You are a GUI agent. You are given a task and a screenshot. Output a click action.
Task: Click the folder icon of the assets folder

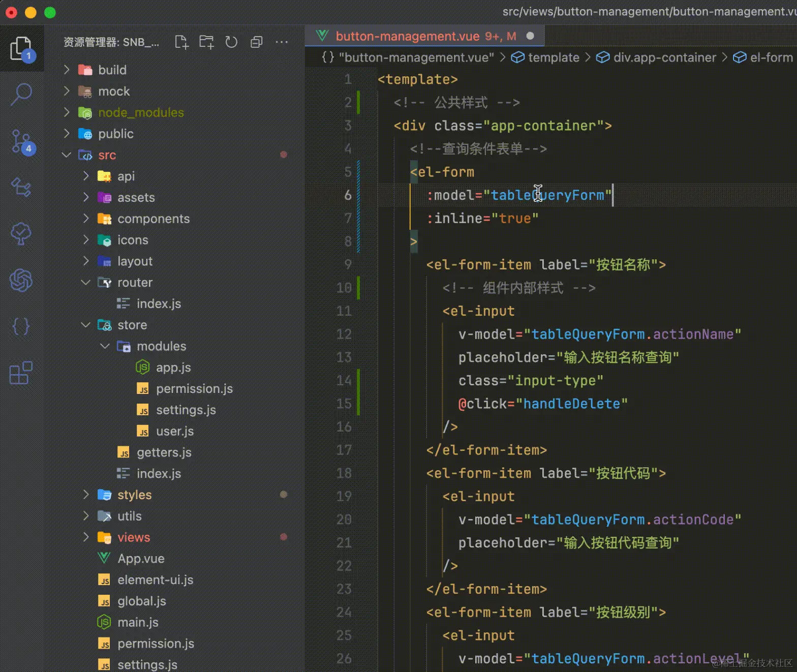[104, 197]
